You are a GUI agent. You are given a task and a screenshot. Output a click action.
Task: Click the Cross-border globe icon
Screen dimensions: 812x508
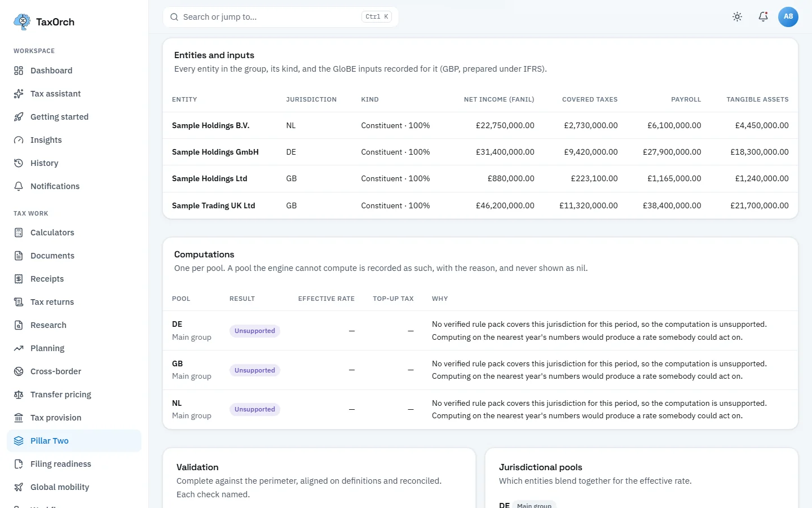(19, 371)
